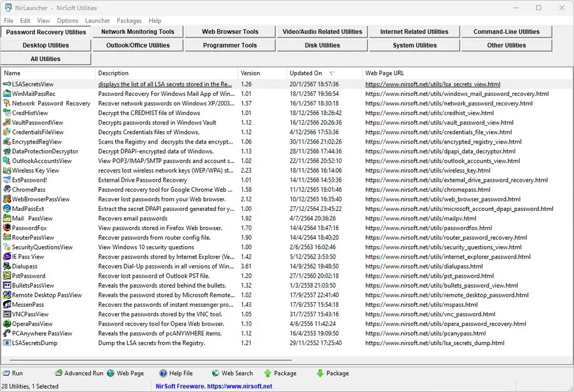Switch to Command-Line Utilities category
The height and width of the screenshot is (392, 574).
click(506, 32)
